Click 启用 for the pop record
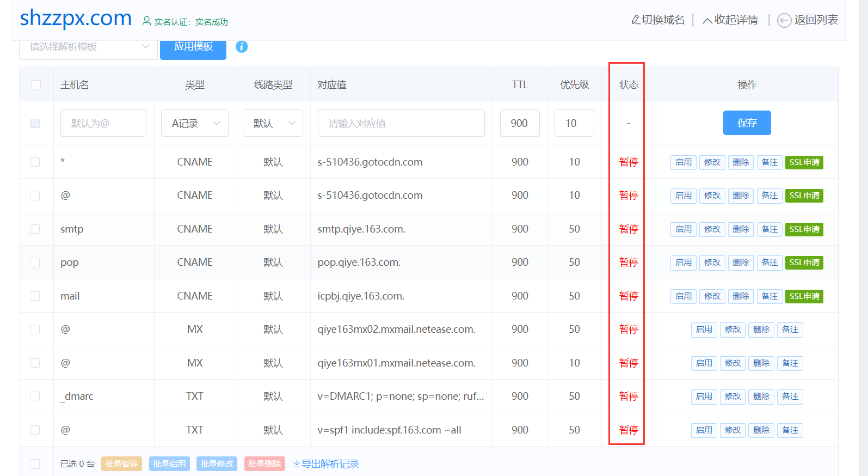 (x=683, y=263)
